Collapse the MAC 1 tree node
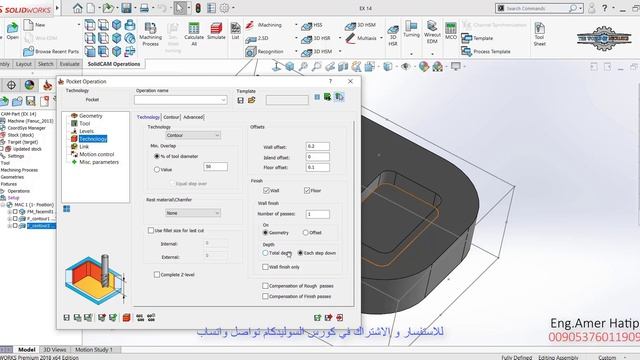This screenshot has width=640, height=360. coord(2,205)
